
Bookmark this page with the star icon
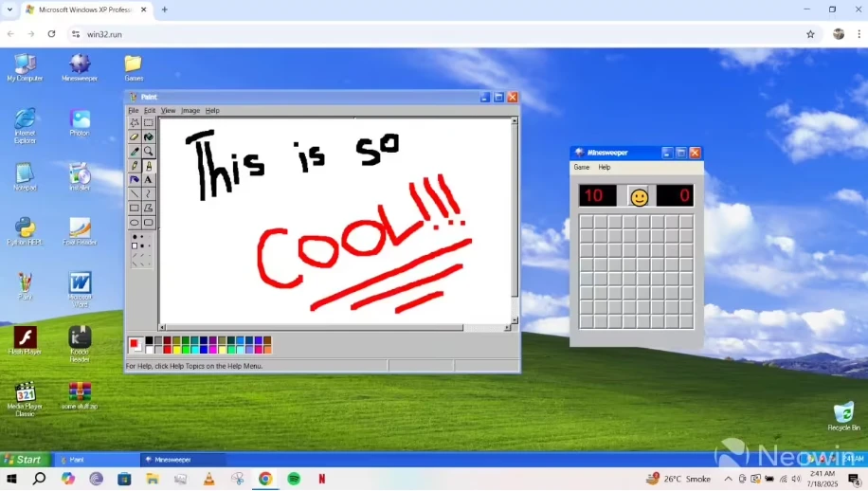(810, 34)
